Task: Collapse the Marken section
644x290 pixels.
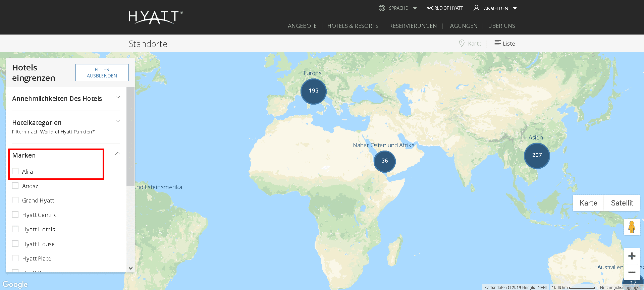Action: [x=117, y=154]
